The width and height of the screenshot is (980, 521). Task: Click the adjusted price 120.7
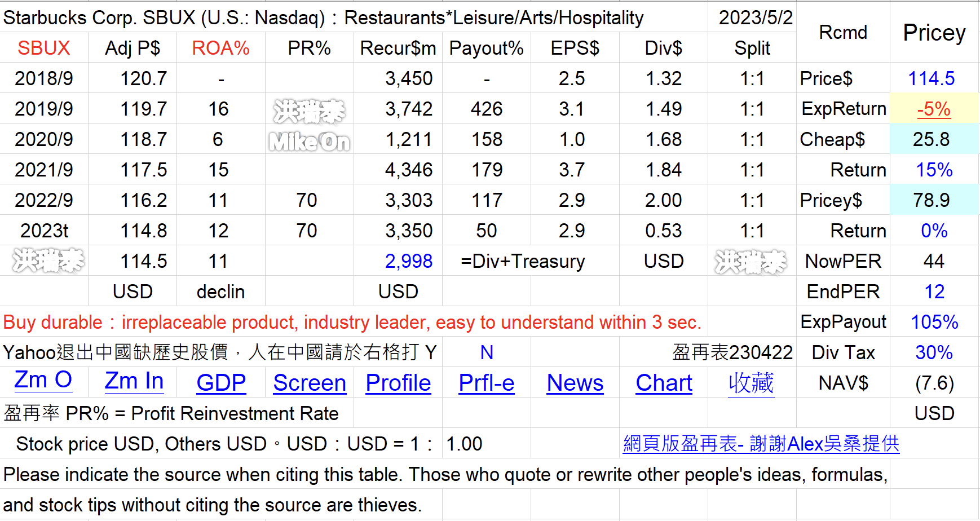(x=143, y=78)
